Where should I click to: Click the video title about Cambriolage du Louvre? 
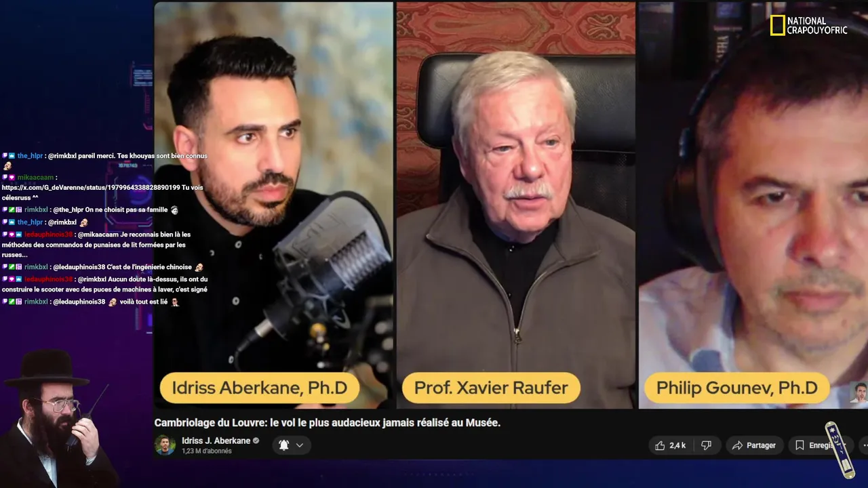[327, 423]
